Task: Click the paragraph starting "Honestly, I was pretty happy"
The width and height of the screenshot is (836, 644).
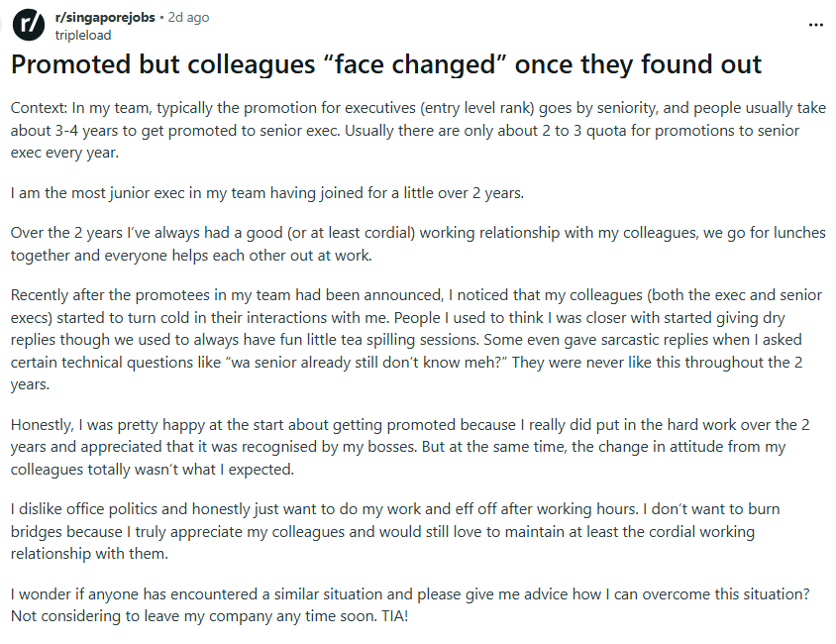Action: [x=416, y=446]
